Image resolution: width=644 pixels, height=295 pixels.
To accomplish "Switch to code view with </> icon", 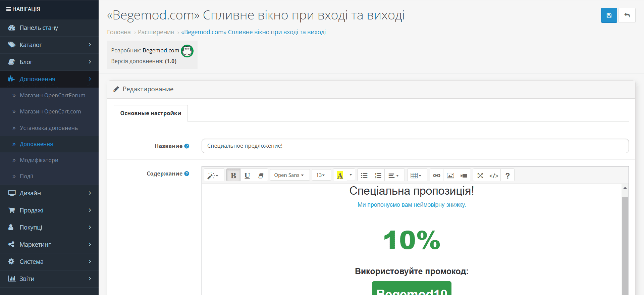I will click(x=494, y=175).
